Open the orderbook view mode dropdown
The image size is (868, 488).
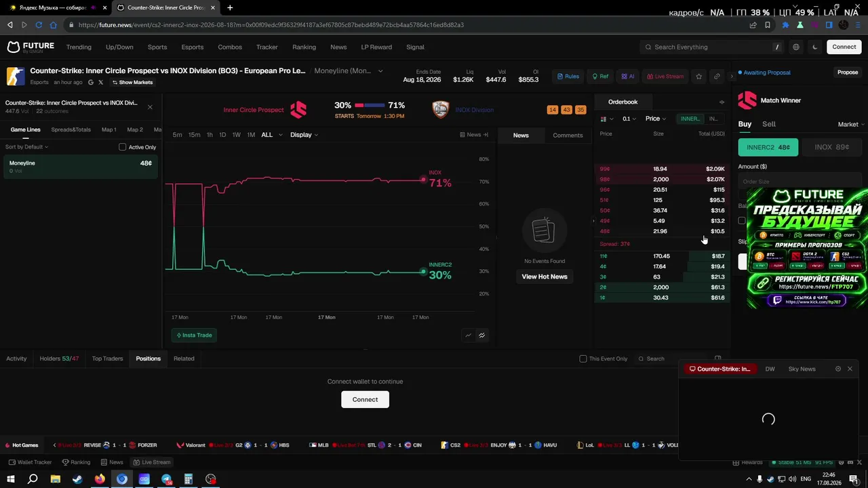pos(606,119)
